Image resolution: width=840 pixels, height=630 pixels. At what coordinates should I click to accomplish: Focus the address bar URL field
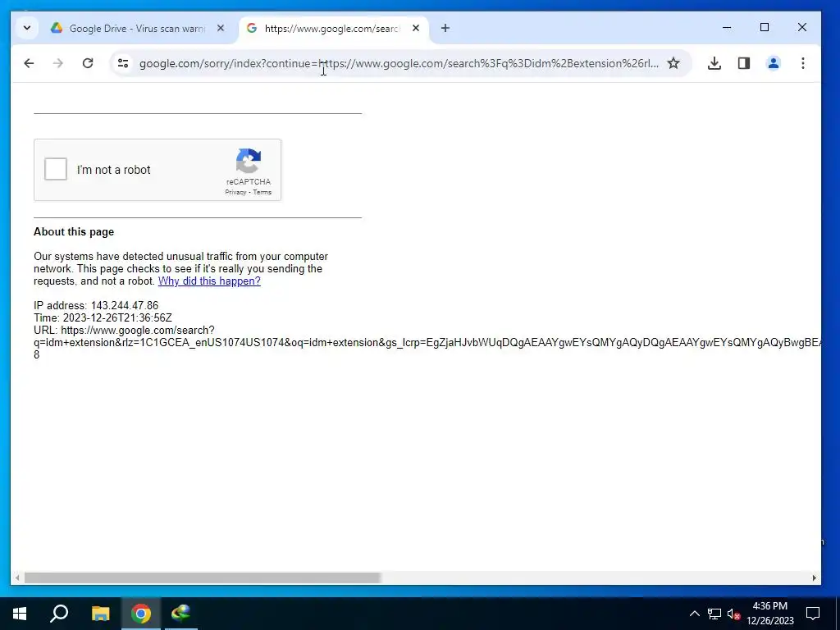[x=399, y=63]
